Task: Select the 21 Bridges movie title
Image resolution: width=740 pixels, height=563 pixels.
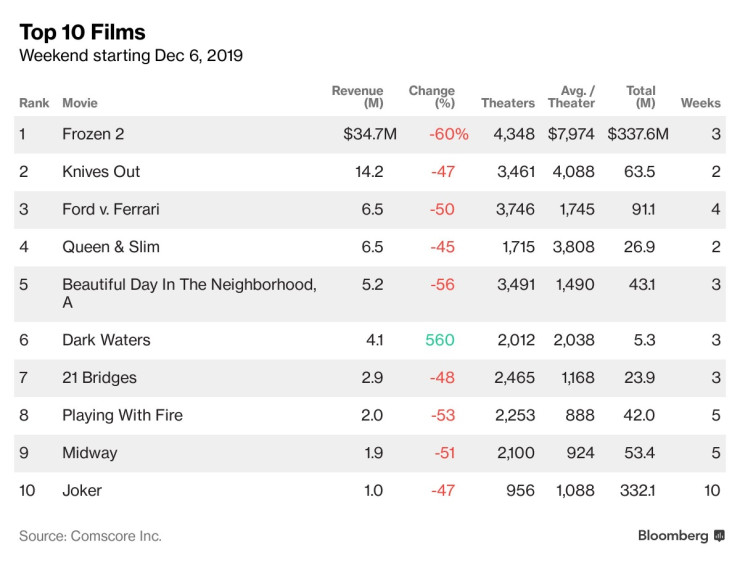Action: click(x=99, y=378)
